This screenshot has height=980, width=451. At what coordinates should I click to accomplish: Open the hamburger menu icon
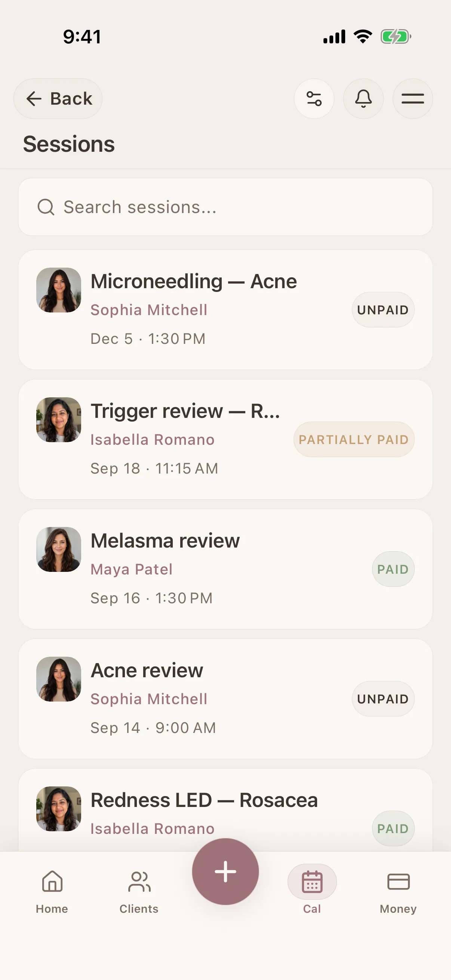(x=412, y=99)
